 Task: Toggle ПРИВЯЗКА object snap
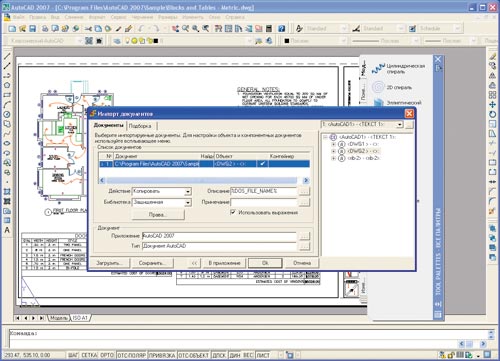[x=162, y=355]
